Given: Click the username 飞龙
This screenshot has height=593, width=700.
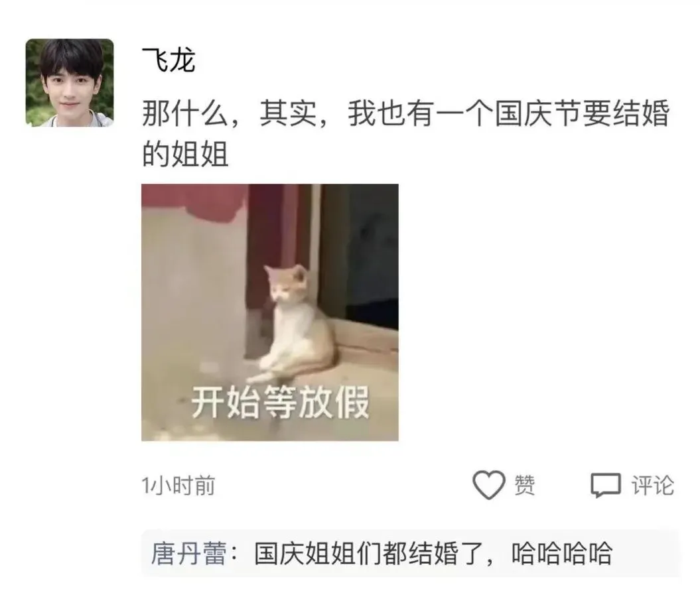Looking at the screenshot, I should (169, 60).
